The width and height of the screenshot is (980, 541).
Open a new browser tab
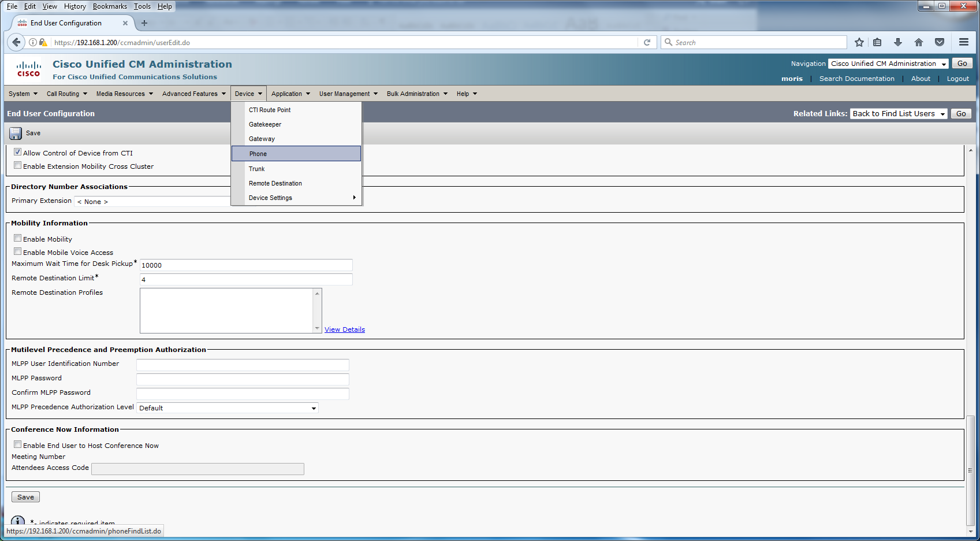point(144,23)
